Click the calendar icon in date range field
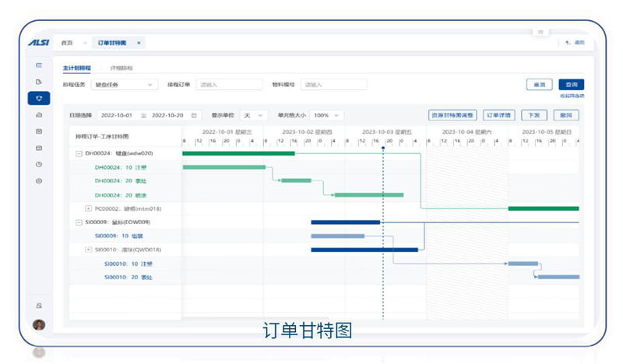 194,115
